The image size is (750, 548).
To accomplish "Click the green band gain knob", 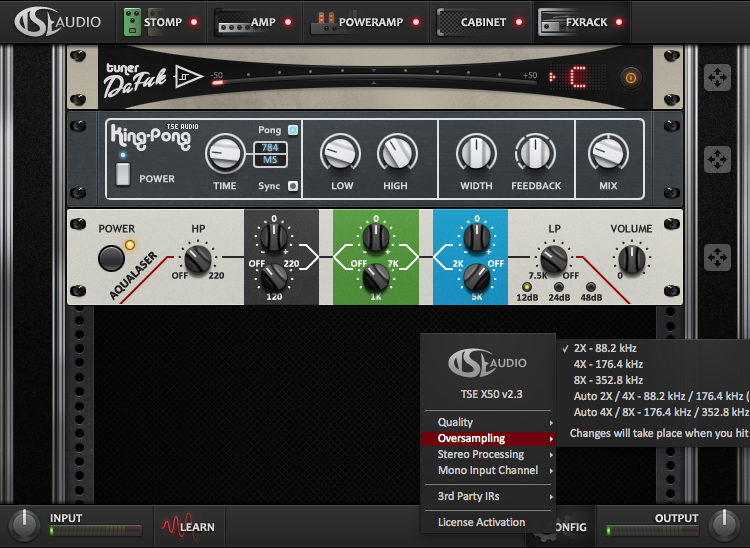I will tap(376, 237).
